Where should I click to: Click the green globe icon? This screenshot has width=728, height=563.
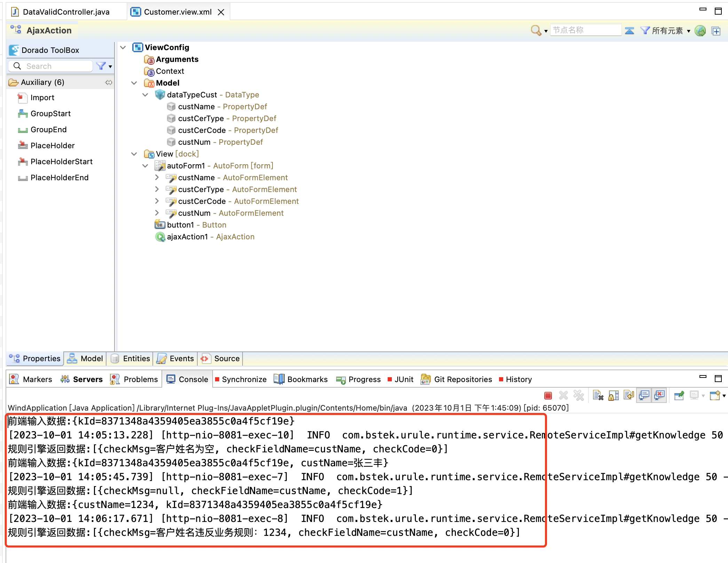[x=700, y=31]
